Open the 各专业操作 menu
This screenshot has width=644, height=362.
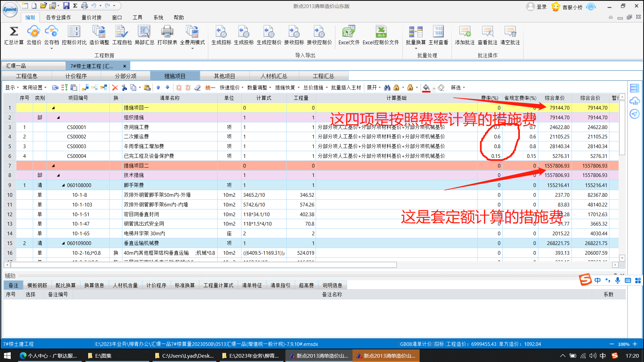(x=58, y=17)
